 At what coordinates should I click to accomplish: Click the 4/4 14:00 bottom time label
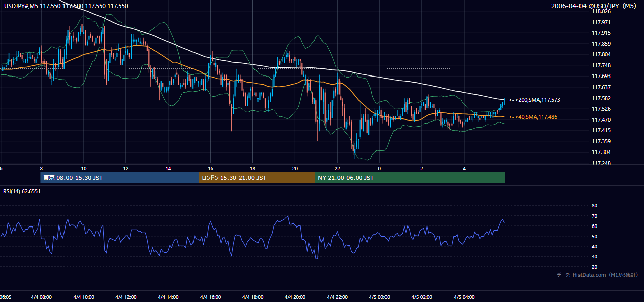(x=168, y=297)
